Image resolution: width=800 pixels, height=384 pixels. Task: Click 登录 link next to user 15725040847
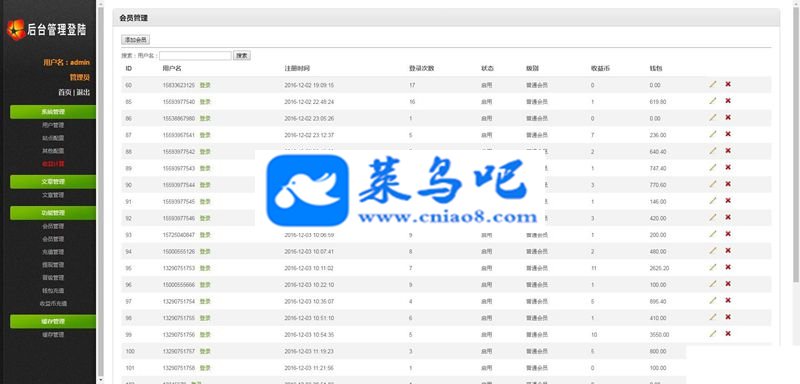[x=205, y=235]
